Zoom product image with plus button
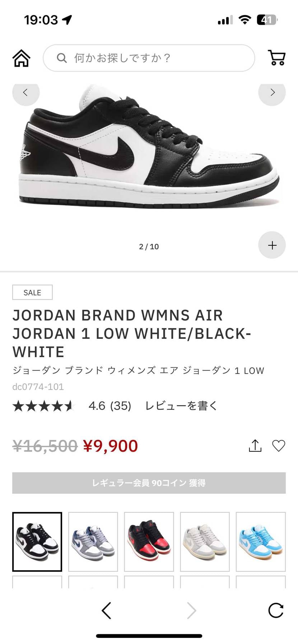 point(272,245)
